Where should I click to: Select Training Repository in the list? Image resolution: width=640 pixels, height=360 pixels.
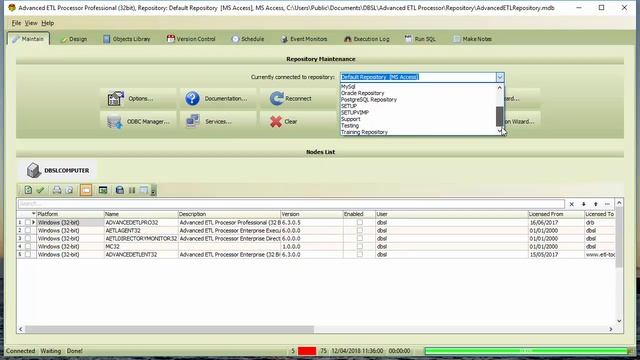point(418,132)
